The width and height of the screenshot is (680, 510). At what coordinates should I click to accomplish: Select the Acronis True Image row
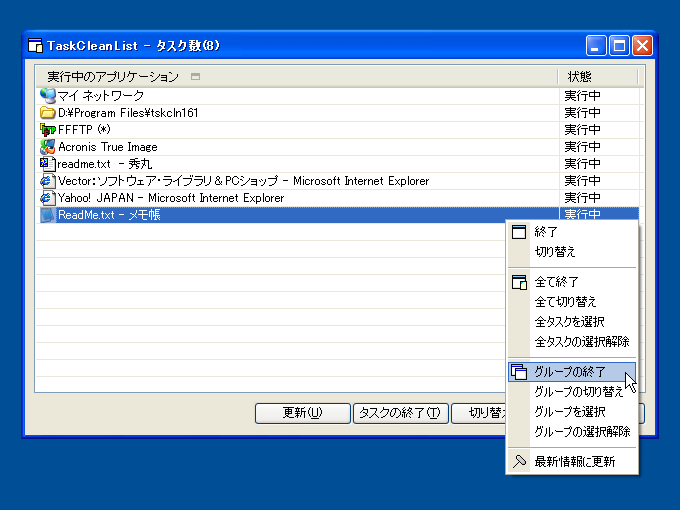[x=337, y=147]
